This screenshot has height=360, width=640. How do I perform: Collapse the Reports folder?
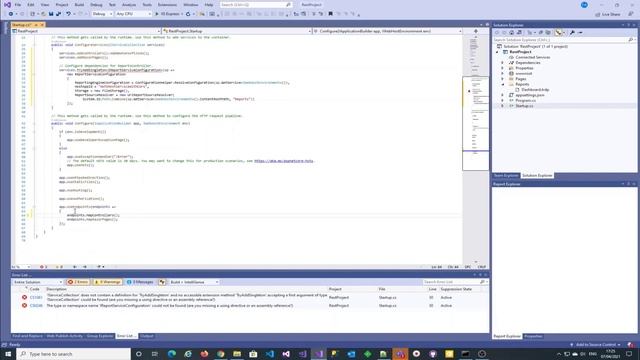pos(502,84)
